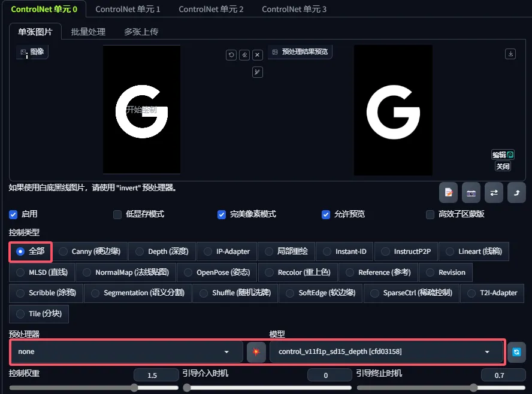Viewport: 532px width, 394px height.
Task: Select the InstructP2P control type
Action: point(406,251)
